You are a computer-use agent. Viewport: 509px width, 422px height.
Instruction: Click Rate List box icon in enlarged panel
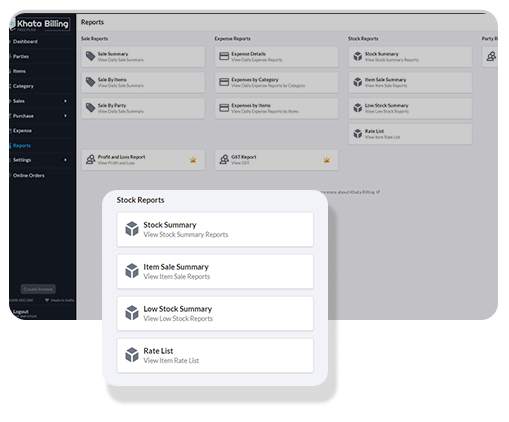pyautogui.click(x=132, y=355)
